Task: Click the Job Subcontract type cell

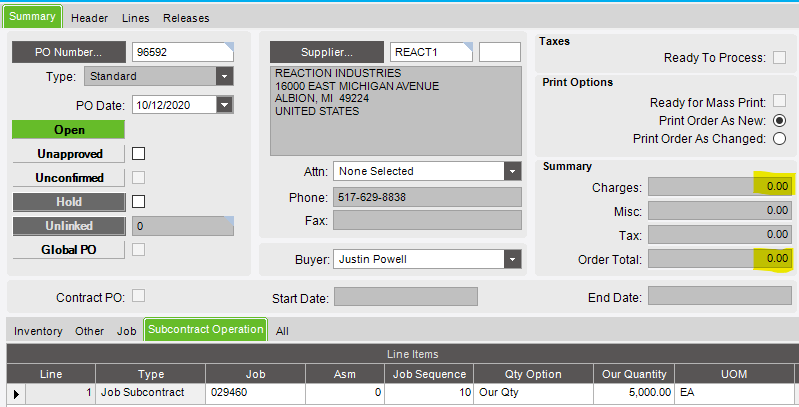Action: point(151,393)
